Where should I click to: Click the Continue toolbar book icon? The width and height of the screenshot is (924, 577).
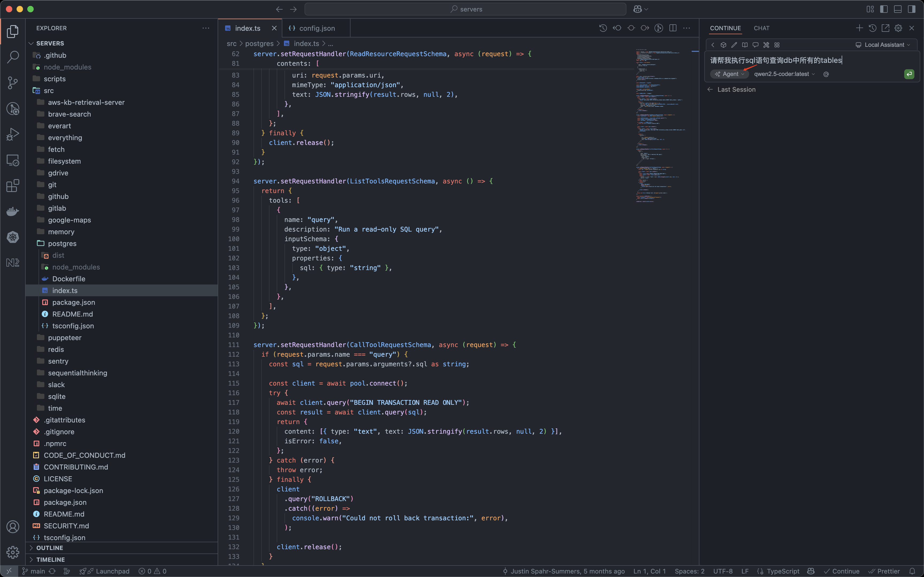click(x=744, y=45)
